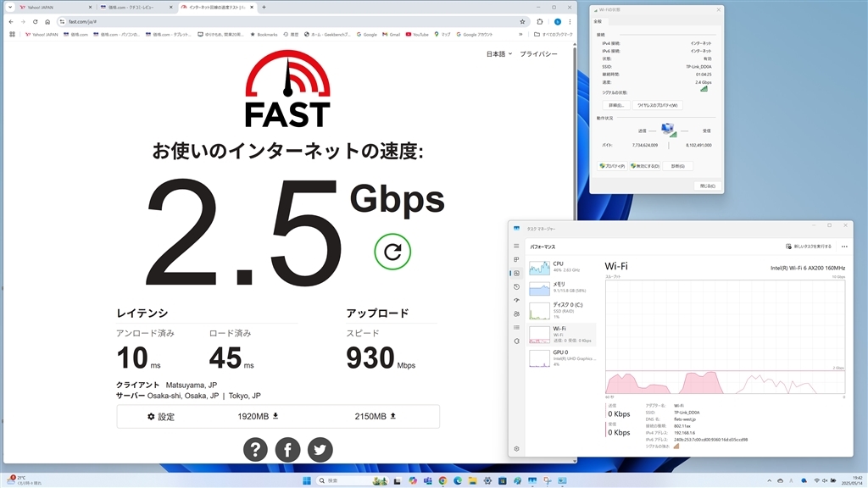Open the YouTube bookmark
The width and height of the screenshot is (868, 488).
click(417, 34)
